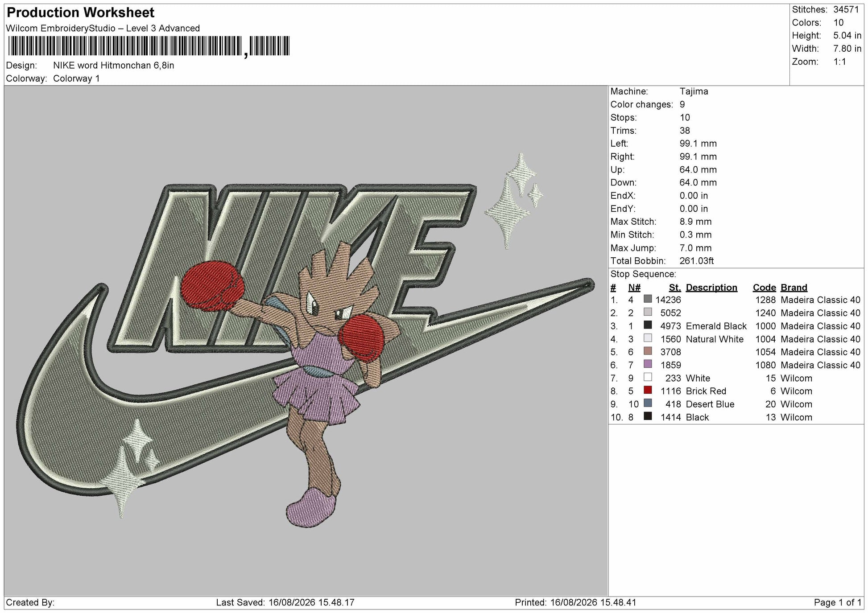
Task: Click the 'Stop Sequence:' label
Action: pos(643,274)
